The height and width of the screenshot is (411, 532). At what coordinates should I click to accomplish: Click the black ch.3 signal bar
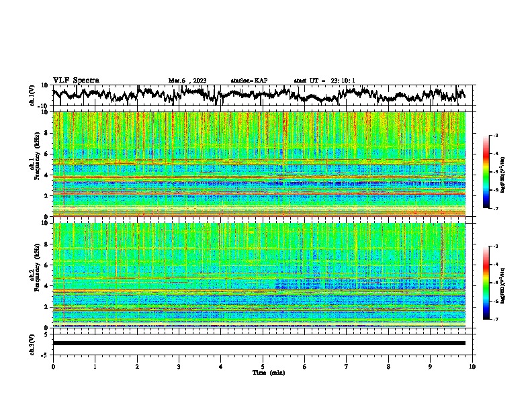pyautogui.click(x=259, y=343)
